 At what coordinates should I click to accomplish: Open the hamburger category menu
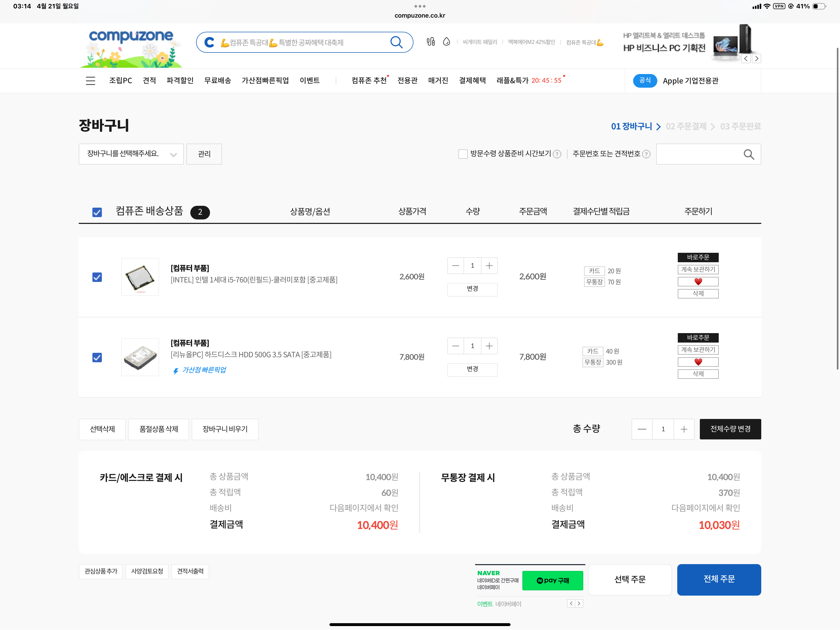point(90,81)
